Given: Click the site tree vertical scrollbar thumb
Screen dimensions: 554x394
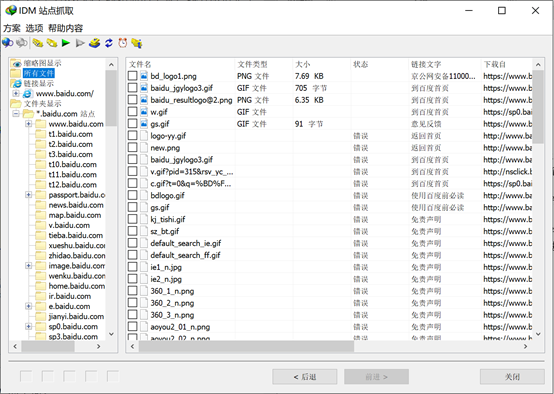Looking at the screenshot, I should tap(111, 98).
